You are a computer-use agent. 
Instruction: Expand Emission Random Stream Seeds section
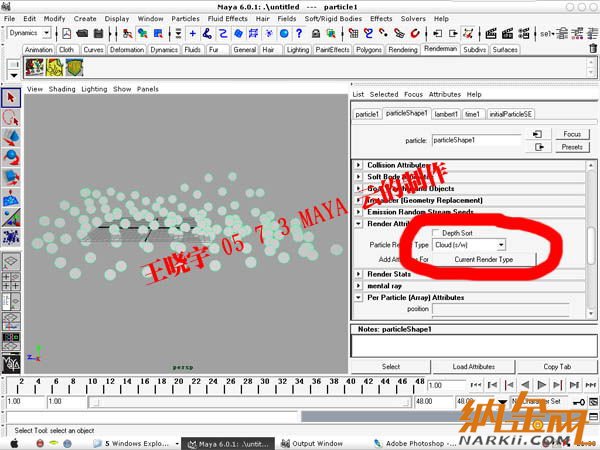[x=358, y=212]
